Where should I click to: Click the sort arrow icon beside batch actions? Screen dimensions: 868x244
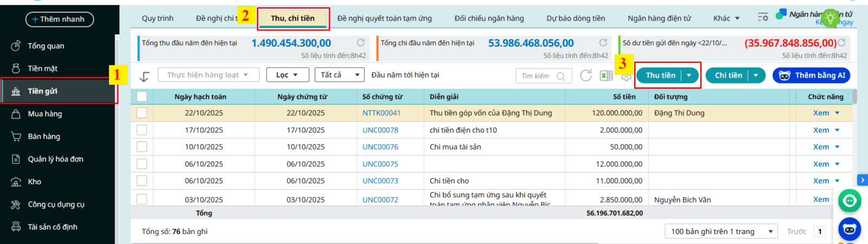pos(144,76)
